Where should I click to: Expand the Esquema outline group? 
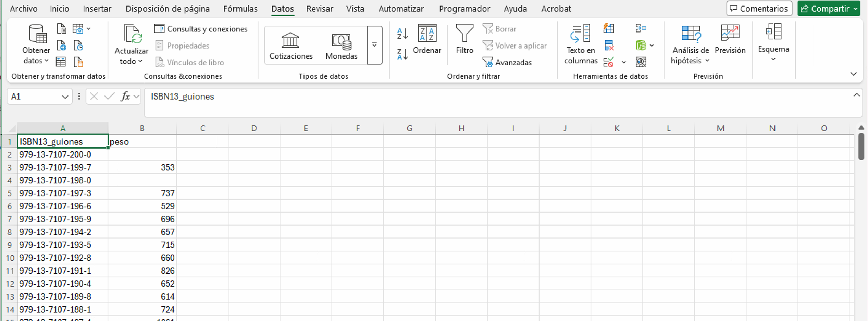coord(773,42)
